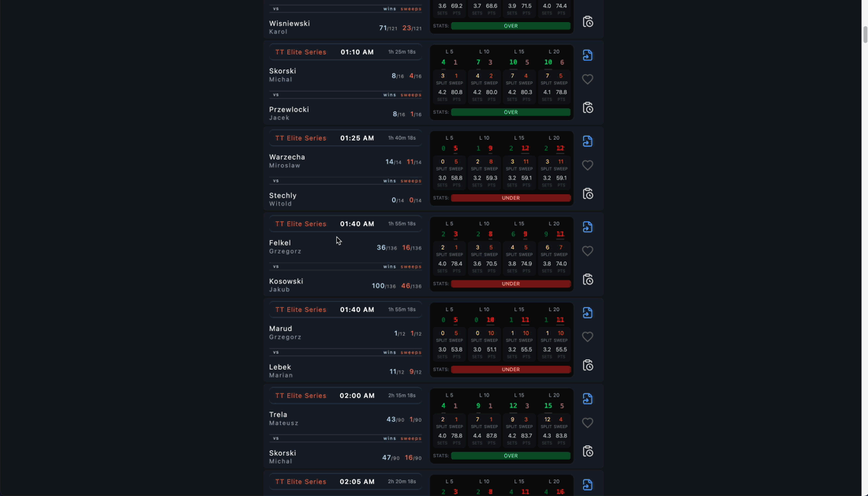This screenshot has height=496, width=868.
Task: Select Skorski Michal in 02:00 AM match
Action: [282, 457]
